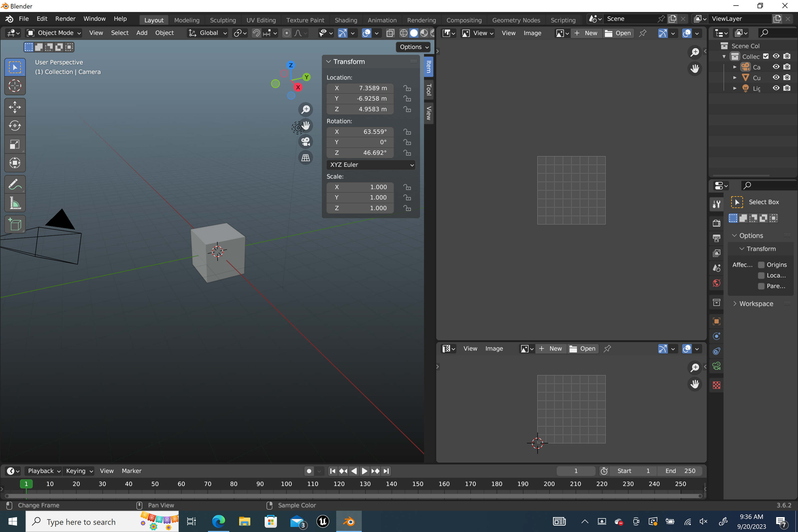
Task: Select the Measure tool
Action: click(15, 203)
